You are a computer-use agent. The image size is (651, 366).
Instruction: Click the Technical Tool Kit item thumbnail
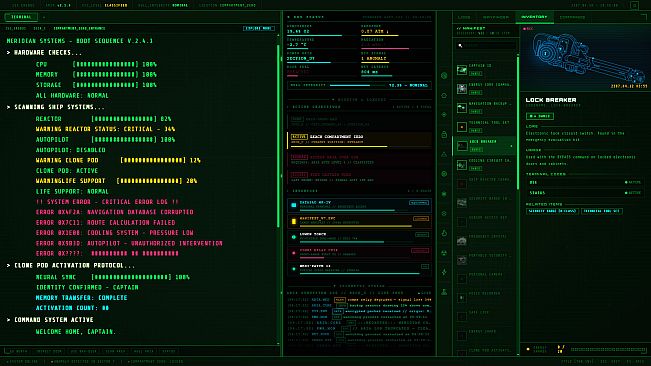click(462, 127)
